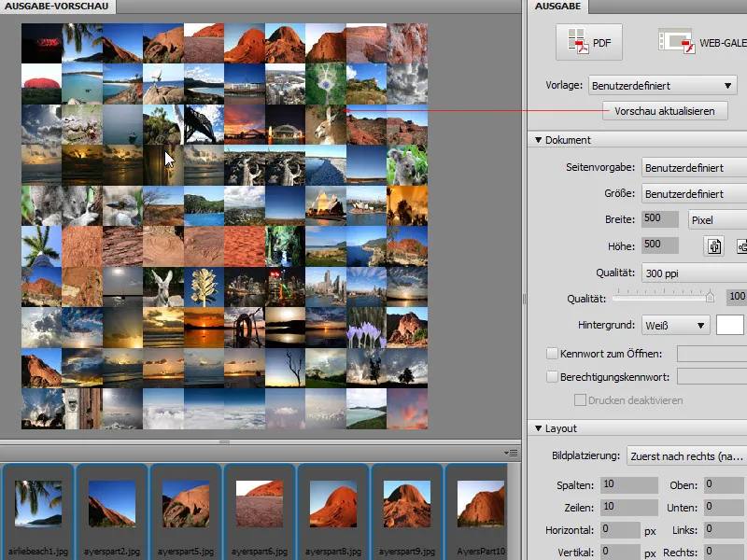Click the Kennwort zum Öffnen password field
Viewport: 747px width, 560px height.
point(712,354)
